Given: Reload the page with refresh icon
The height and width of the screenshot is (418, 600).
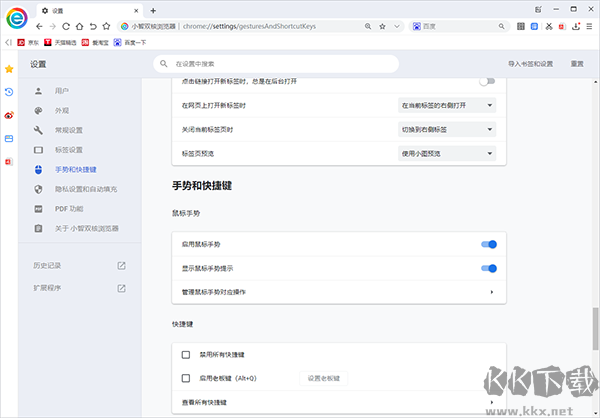Looking at the screenshot, I should pyautogui.click(x=66, y=26).
